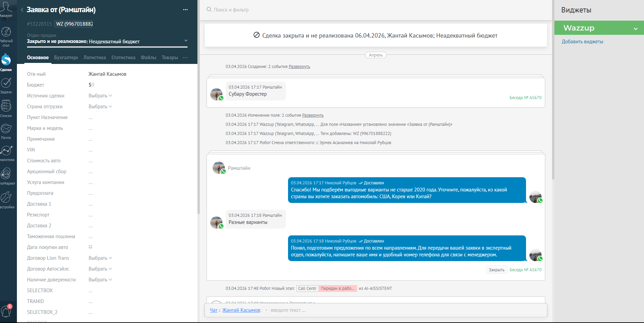
Task: Collapse the Wazzup widget chevron
Action: point(636,29)
